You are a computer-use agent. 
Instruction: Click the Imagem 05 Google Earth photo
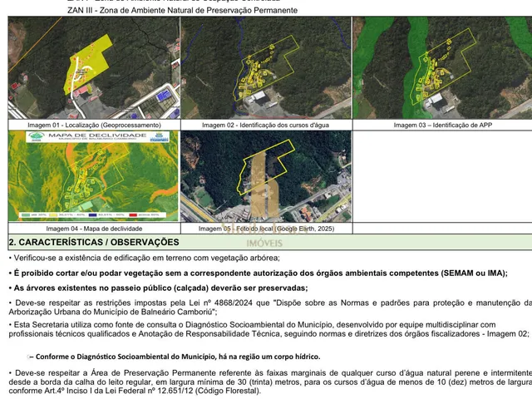click(x=266, y=176)
